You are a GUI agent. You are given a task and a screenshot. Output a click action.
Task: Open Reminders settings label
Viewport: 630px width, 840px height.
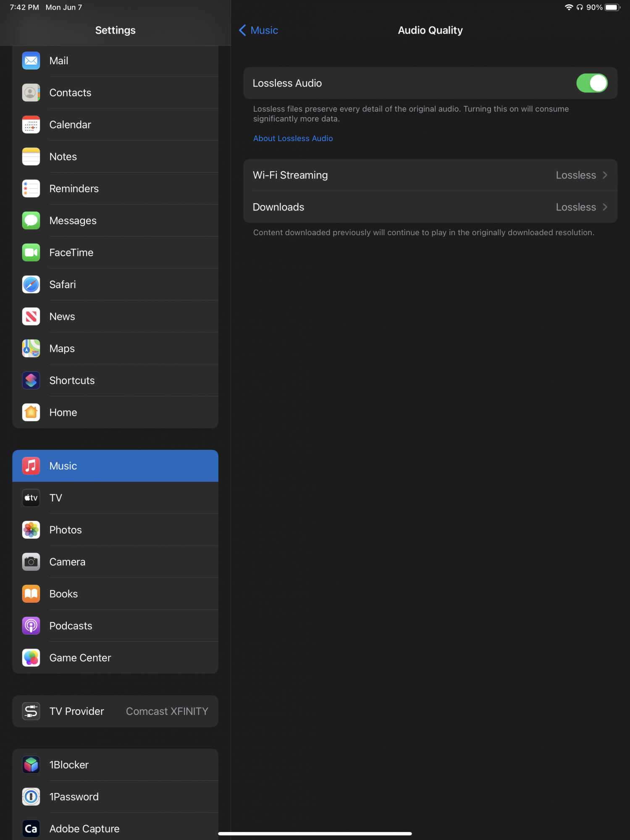tap(74, 189)
